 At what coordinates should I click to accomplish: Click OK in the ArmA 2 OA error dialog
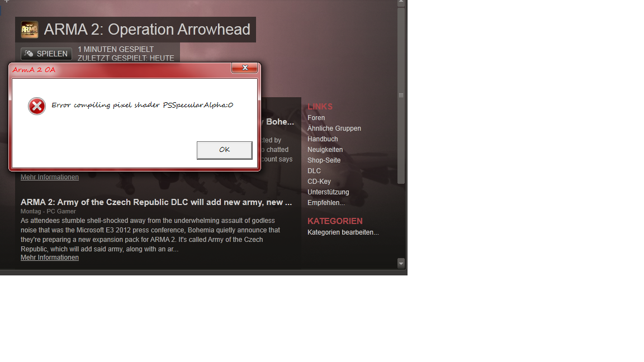point(224,150)
